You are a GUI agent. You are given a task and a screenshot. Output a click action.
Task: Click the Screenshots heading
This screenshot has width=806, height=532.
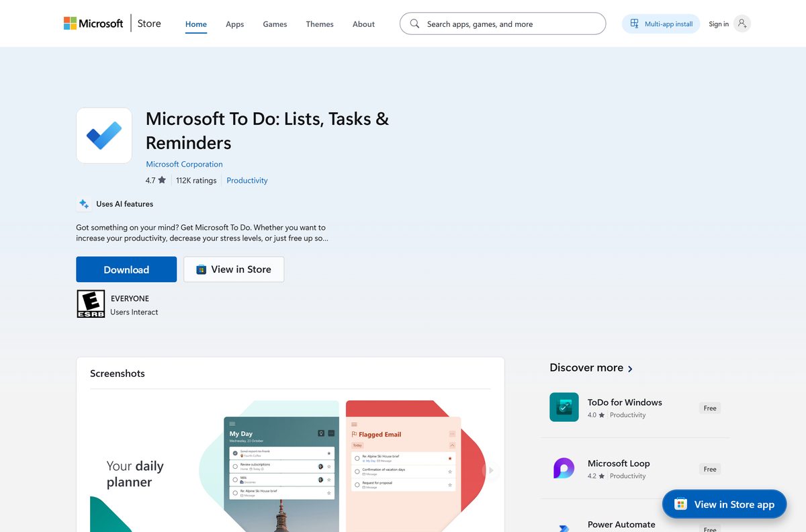118,373
